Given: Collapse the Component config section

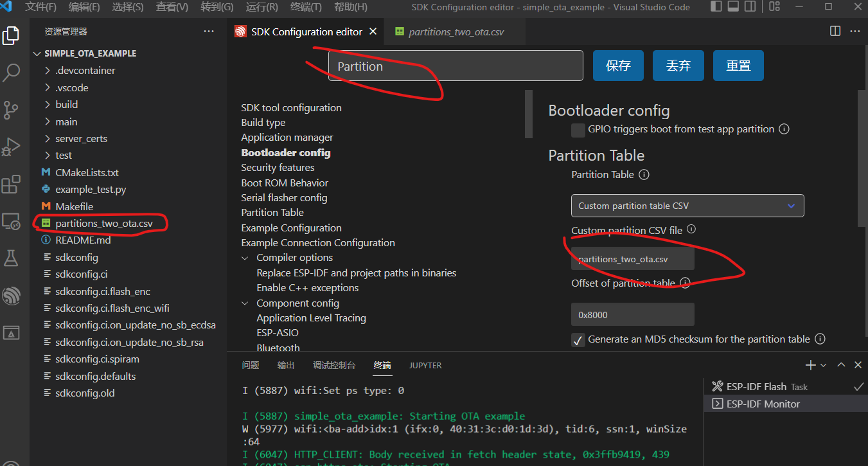Looking at the screenshot, I should tap(245, 303).
